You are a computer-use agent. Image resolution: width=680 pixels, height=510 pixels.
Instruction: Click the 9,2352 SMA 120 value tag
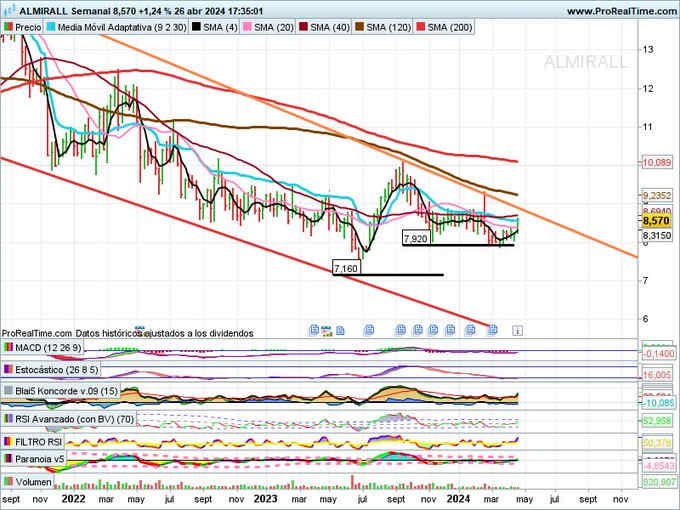click(657, 196)
